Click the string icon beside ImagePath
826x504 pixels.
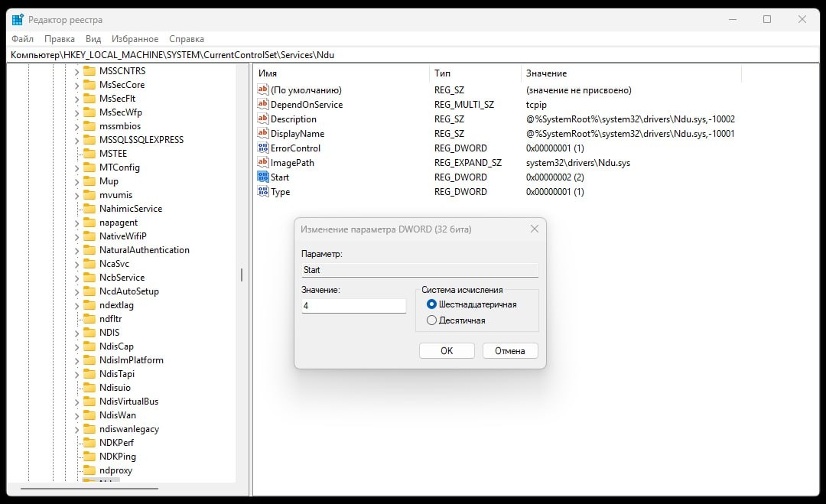coord(263,162)
